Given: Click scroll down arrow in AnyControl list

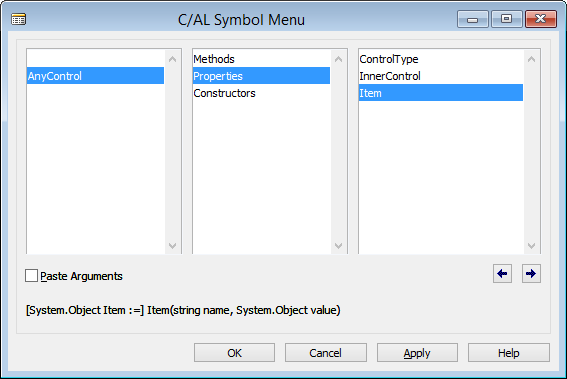Looking at the screenshot, I should coord(172,246).
